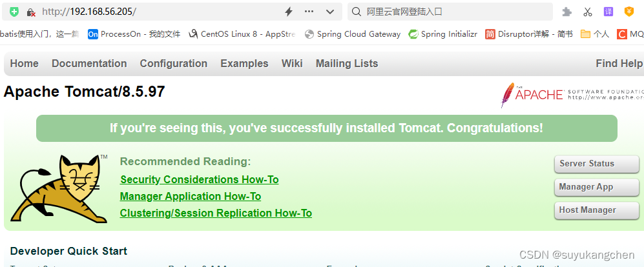Open the Wiki nav item

coord(292,64)
